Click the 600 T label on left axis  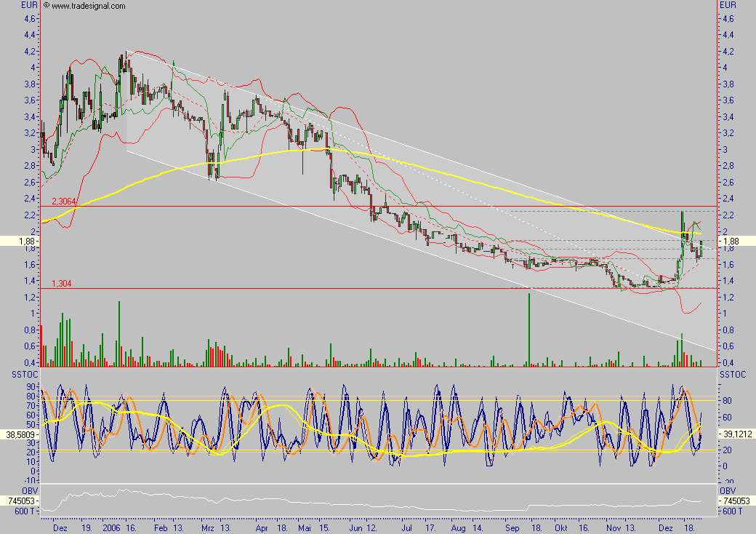[x=25, y=511]
